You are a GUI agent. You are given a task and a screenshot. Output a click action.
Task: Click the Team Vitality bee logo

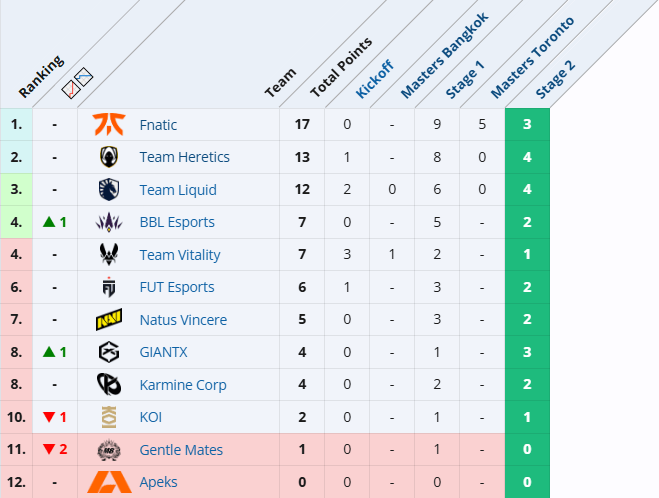coord(109,254)
